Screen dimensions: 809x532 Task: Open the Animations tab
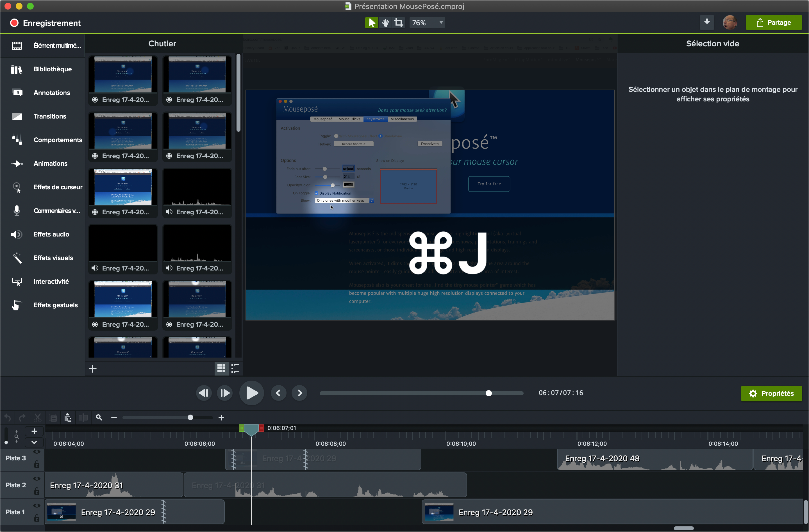tap(42, 163)
